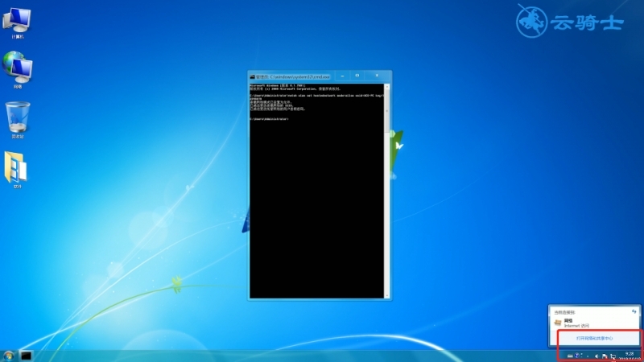
Task: Click the Action Center flag icon
Action: (x=605, y=356)
